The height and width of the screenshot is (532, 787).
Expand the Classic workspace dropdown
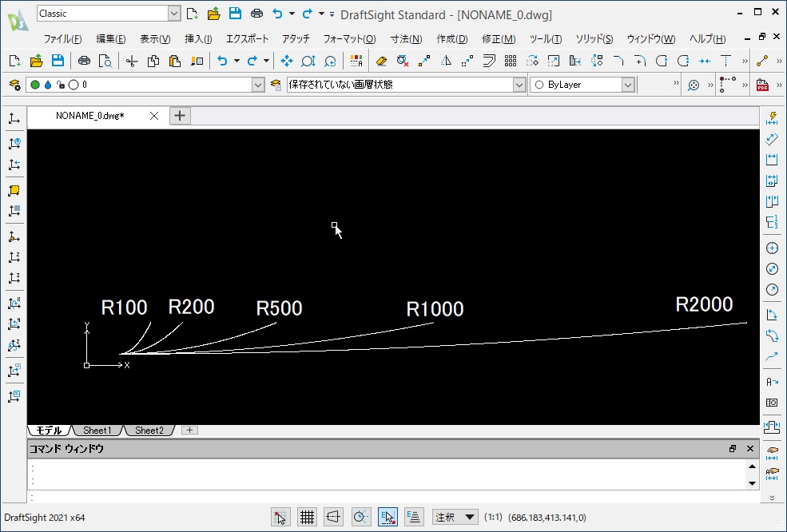[173, 14]
